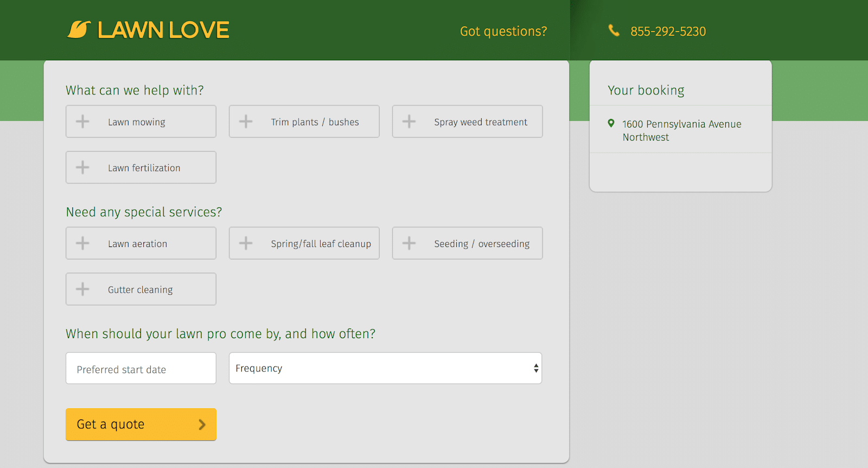Click the plus icon on Lawn mowing
This screenshot has height=468, width=868.
[x=82, y=122]
